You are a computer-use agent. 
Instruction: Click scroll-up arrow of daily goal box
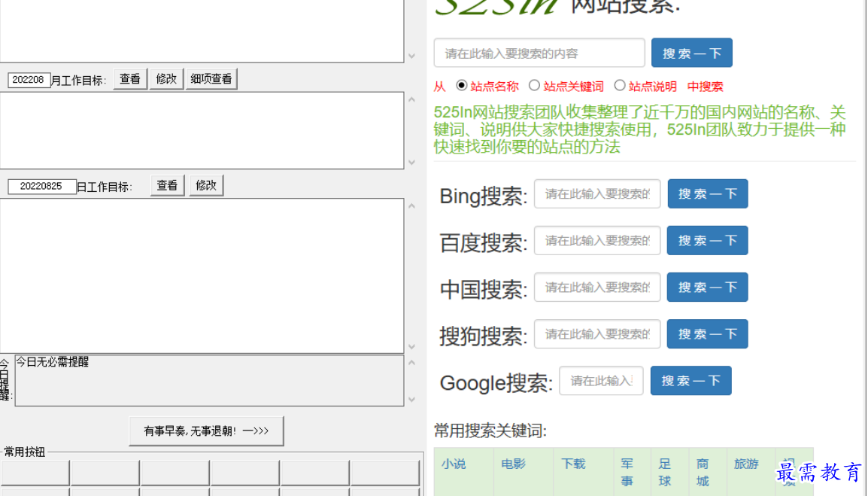[x=412, y=206]
